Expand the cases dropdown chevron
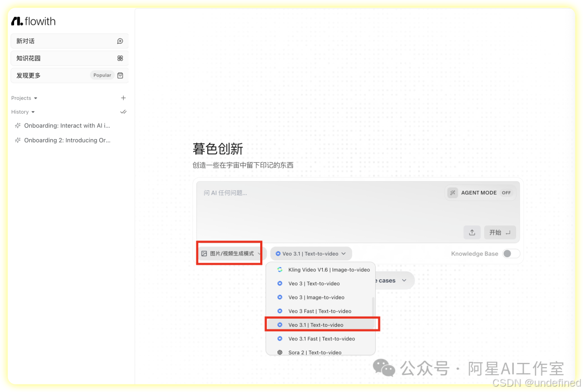Image resolution: width=583 pixels, height=392 pixels. tap(404, 280)
